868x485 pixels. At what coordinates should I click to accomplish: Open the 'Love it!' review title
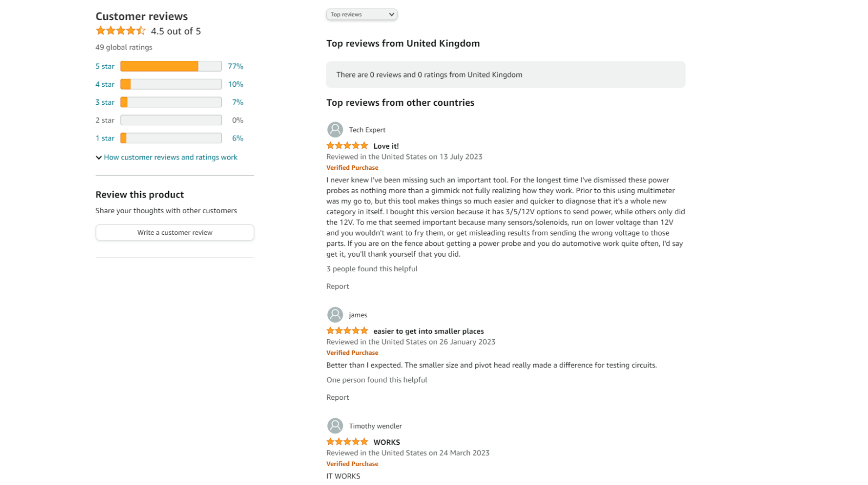coord(386,146)
